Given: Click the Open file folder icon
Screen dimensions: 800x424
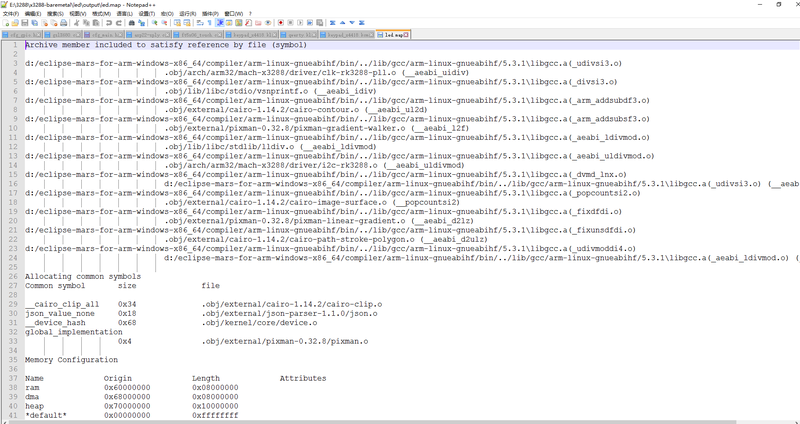Looking at the screenshot, I should [16, 22].
